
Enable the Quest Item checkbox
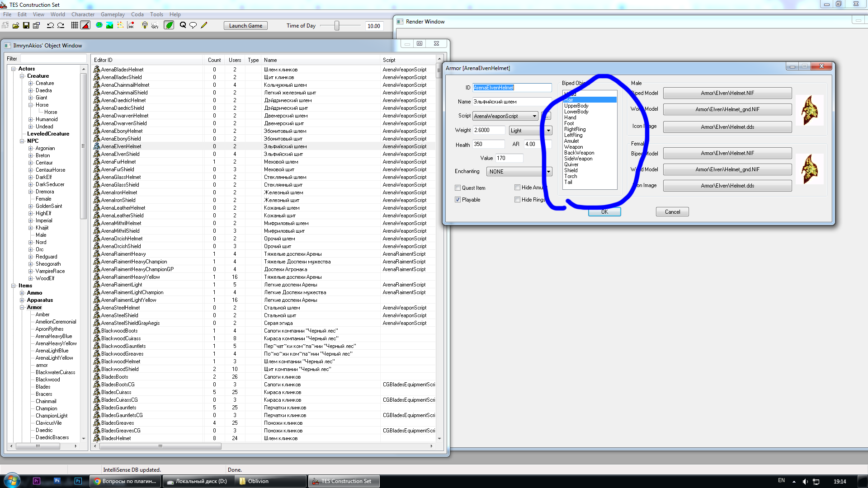(458, 188)
